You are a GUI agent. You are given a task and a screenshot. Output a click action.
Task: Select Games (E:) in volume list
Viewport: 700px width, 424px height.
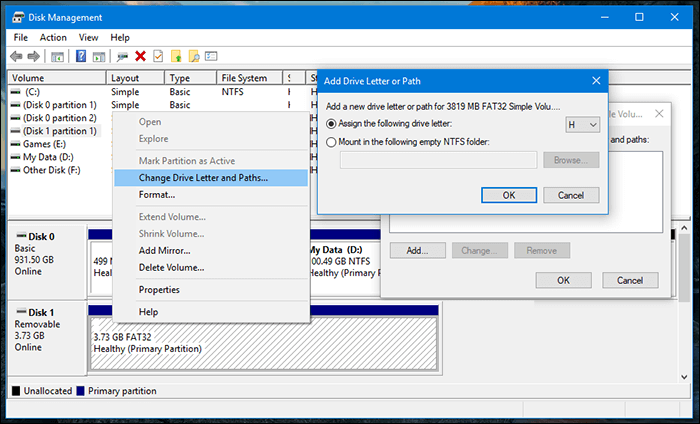[44, 144]
